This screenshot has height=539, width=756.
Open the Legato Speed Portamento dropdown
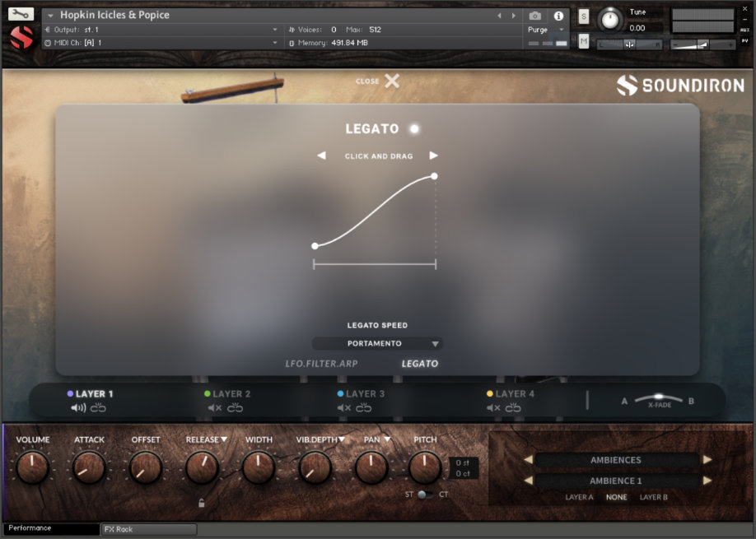tap(377, 343)
